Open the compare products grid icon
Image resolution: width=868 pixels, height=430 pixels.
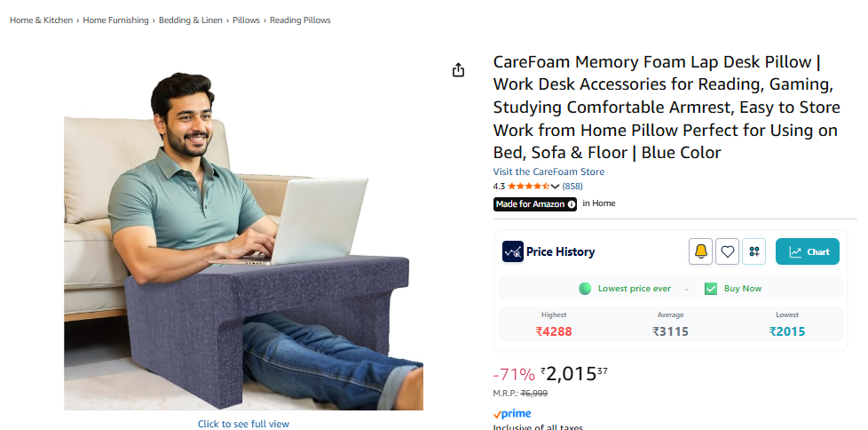pos(754,251)
